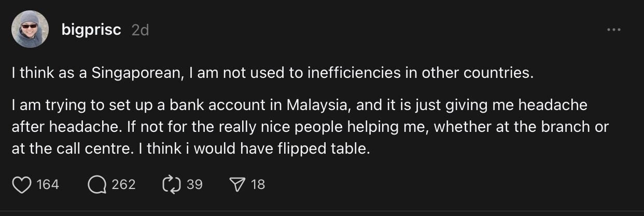Visit the bigprisc username profile link
The image size is (644, 216).
(91, 30)
